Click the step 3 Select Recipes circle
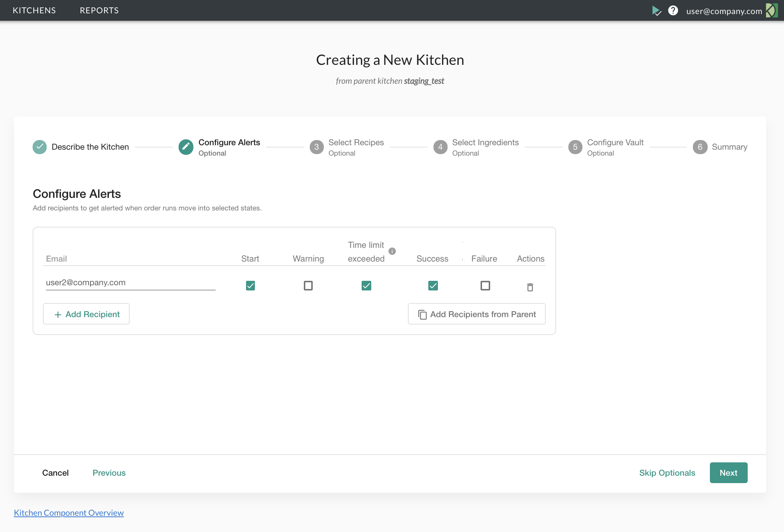784x532 pixels. point(316,147)
